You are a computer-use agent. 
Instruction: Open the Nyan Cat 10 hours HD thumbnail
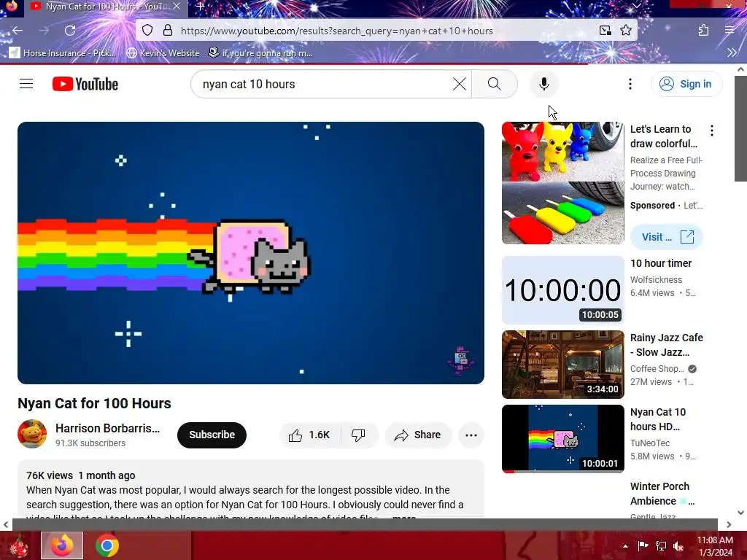(x=562, y=438)
